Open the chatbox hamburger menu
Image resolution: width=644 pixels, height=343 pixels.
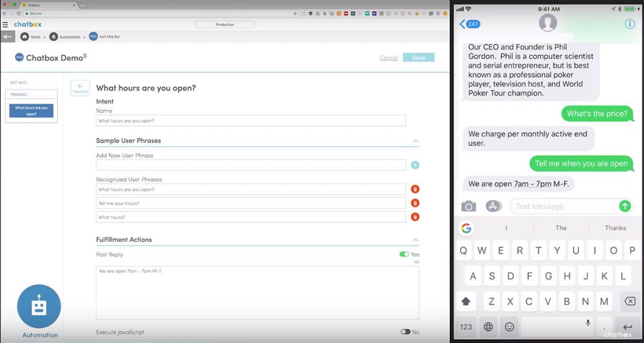click(x=5, y=24)
